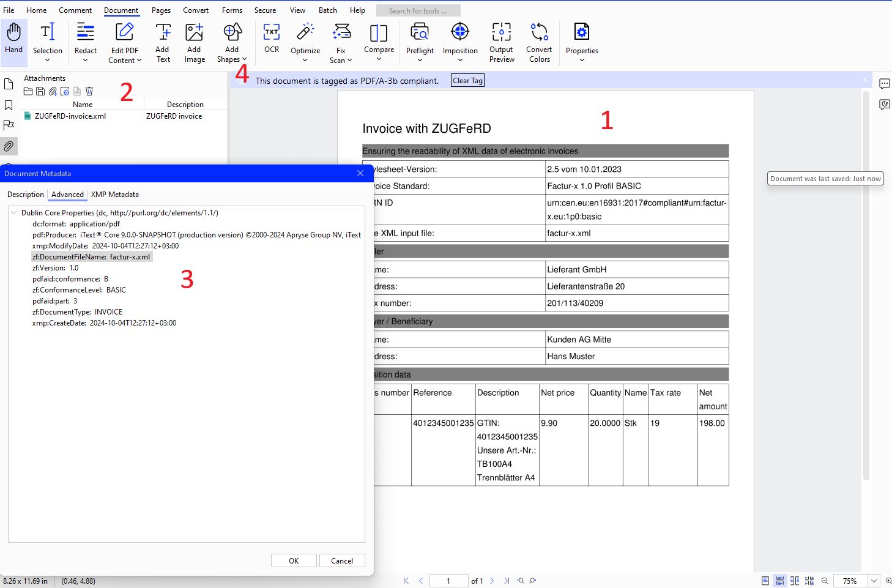Image resolution: width=892 pixels, height=588 pixels.
Task: Expand the Imposition dropdown arrow
Action: pos(460,60)
